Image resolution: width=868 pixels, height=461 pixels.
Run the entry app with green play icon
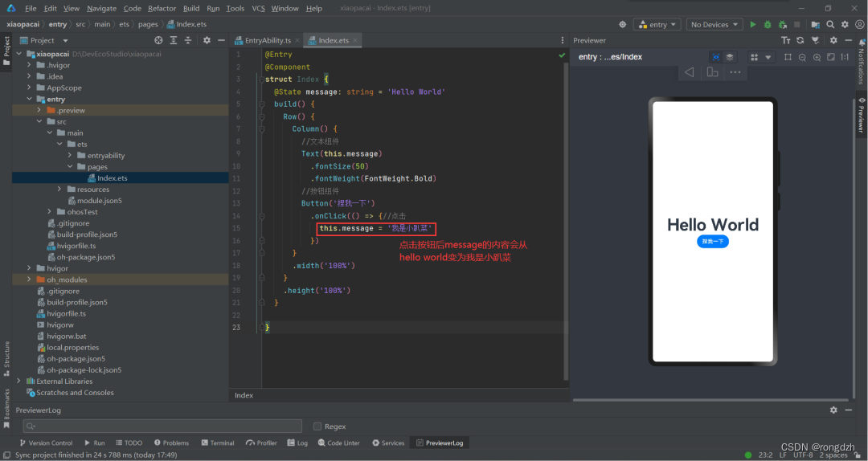click(752, 24)
